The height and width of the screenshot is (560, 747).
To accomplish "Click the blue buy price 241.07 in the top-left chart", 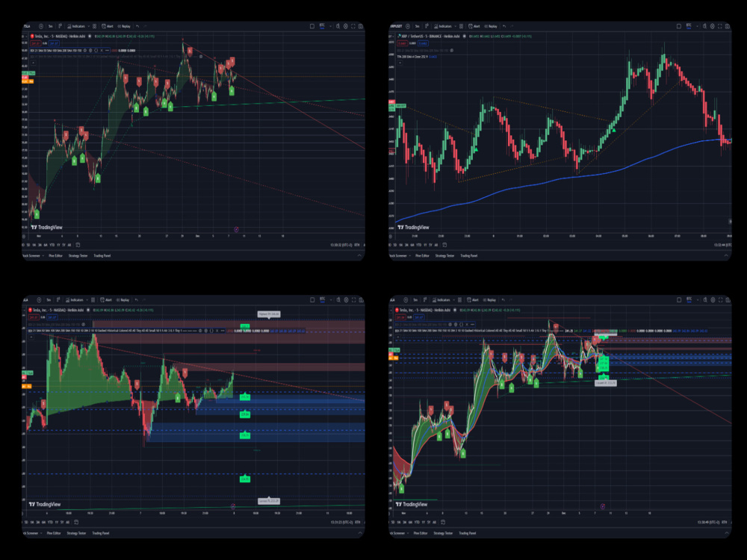I will click(54, 43).
